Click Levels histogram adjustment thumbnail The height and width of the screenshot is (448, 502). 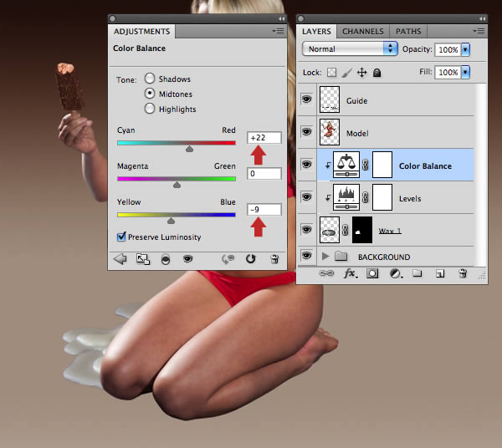click(x=346, y=197)
